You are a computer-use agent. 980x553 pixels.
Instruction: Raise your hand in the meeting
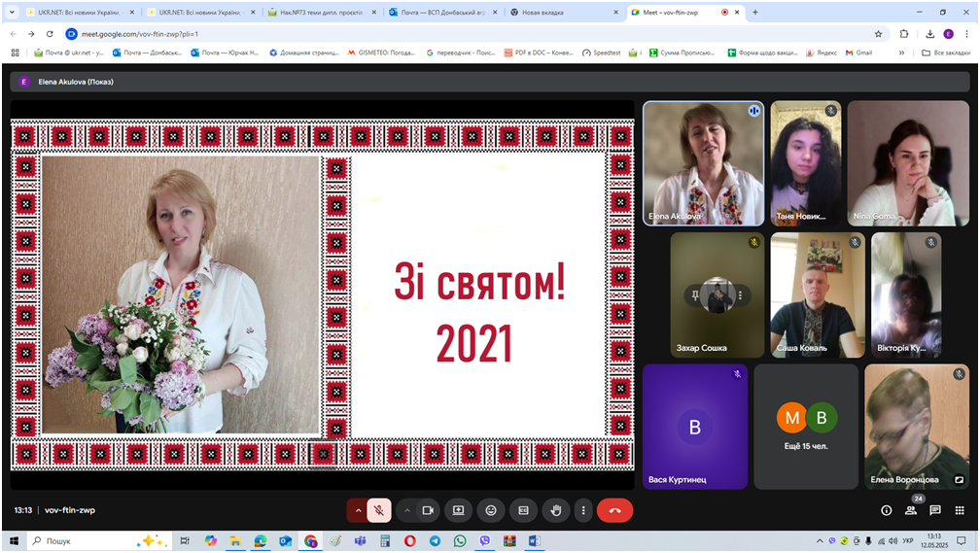click(x=556, y=510)
